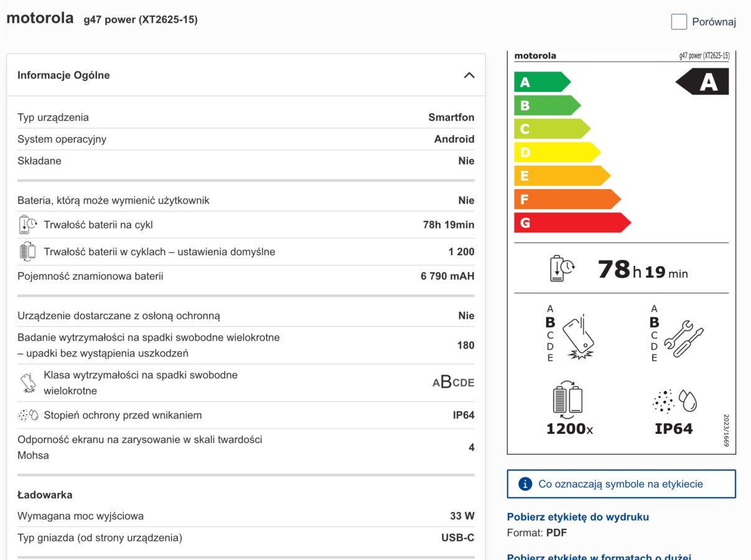
Task: Click the Format: PDF text
Action: [x=537, y=533]
